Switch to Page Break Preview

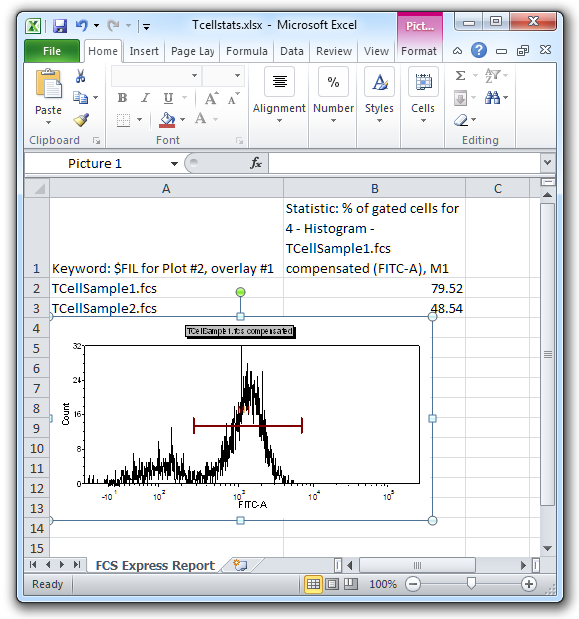pos(350,584)
